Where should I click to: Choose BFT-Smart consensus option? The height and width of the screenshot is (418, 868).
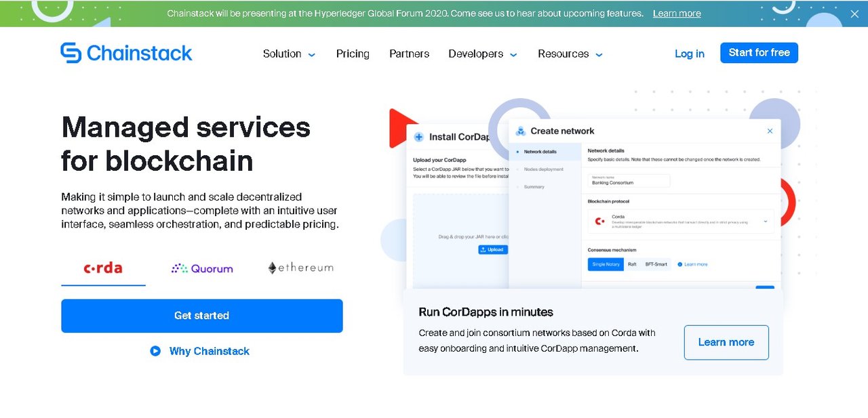point(656,264)
